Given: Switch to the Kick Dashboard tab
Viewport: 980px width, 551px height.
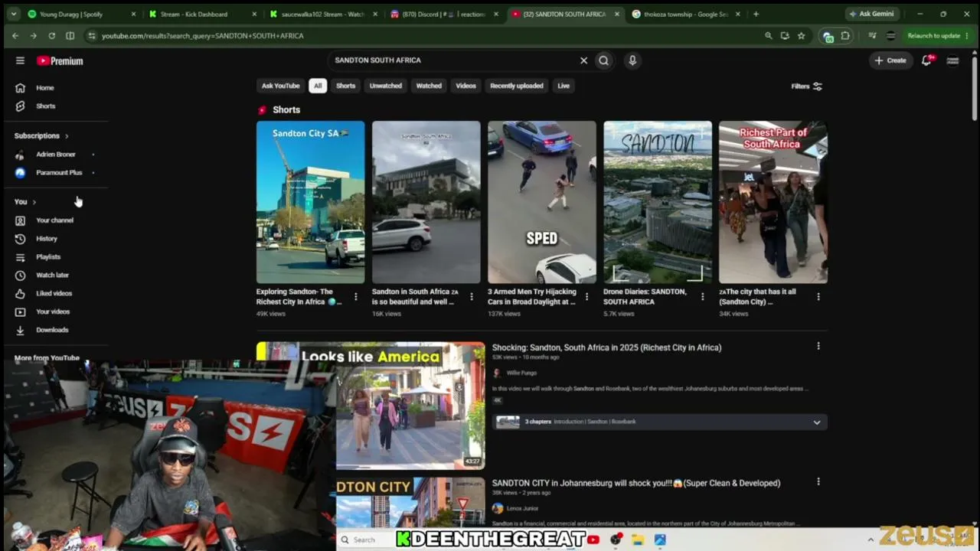Looking at the screenshot, I should pos(204,14).
